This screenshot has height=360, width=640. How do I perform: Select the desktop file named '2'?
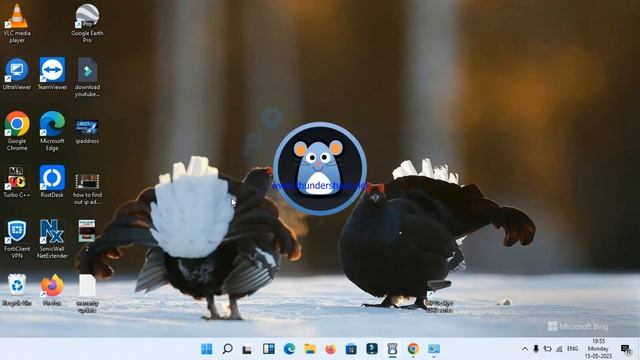(87, 236)
